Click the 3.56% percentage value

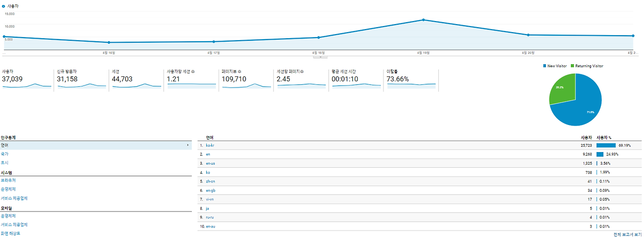(x=605, y=163)
